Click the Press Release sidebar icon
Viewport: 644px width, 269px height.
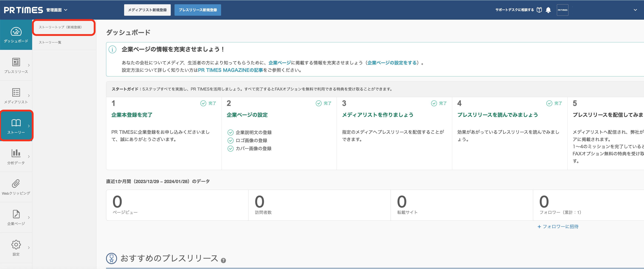click(16, 62)
